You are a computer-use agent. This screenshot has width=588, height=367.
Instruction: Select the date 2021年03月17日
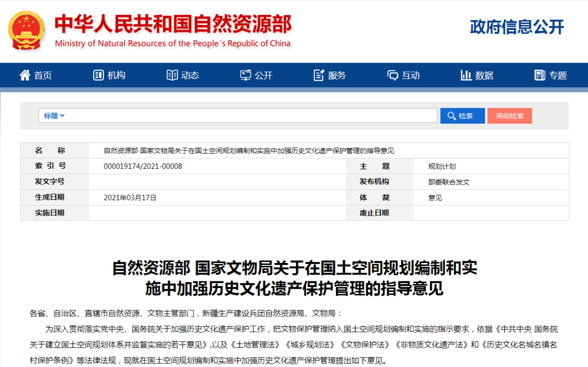coord(130,198)
